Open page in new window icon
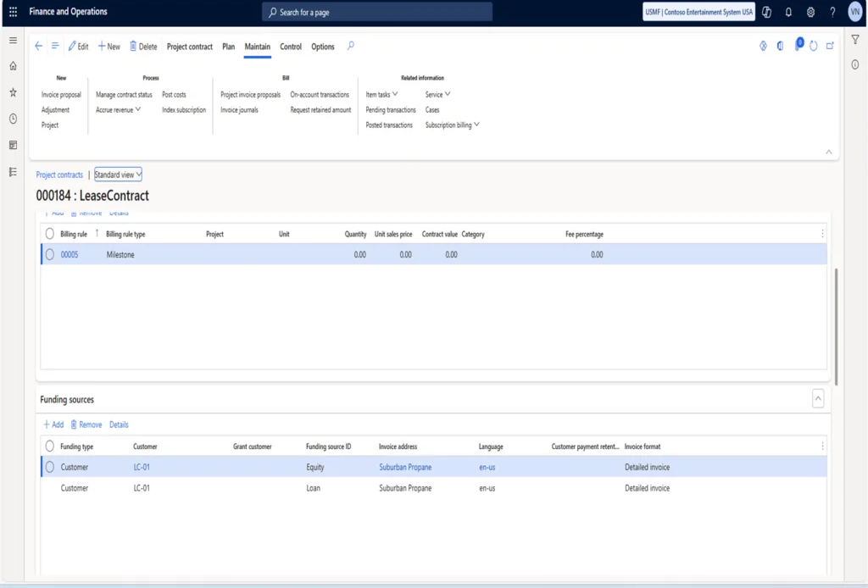The height and width of the screenshot is (588, 868). click(830, 46)
